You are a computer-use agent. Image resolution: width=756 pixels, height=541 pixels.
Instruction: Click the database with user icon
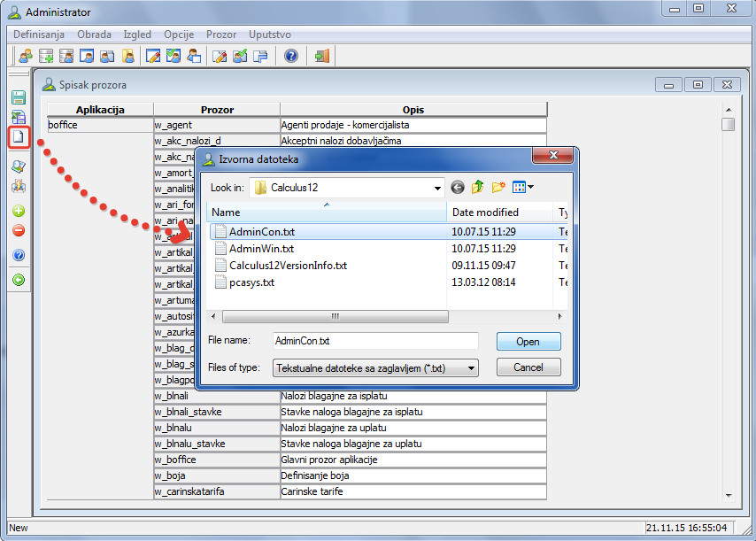(x=66, y=56)
